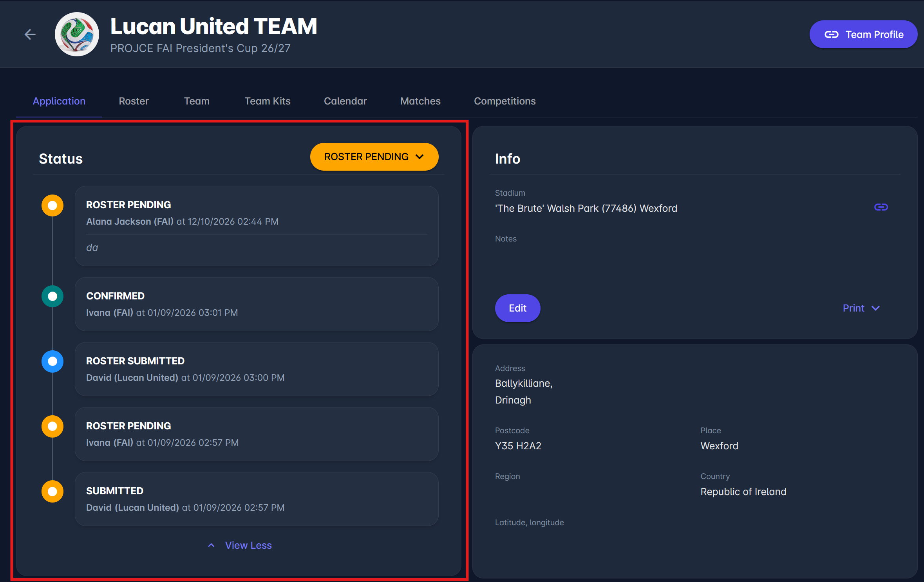This screenshot has width=924, height=582.
Task: Click the orange ROSTER PENDING timeline marker at top
Action: pos(52,205)
